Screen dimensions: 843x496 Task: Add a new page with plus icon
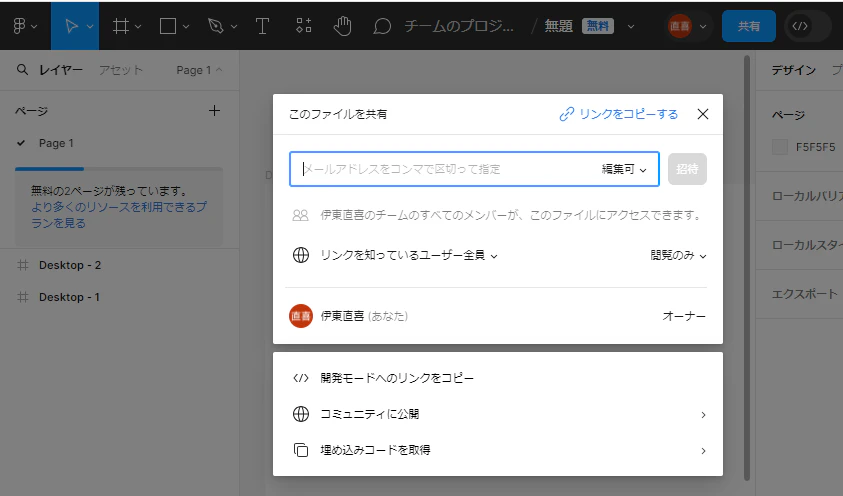[214, 111]
